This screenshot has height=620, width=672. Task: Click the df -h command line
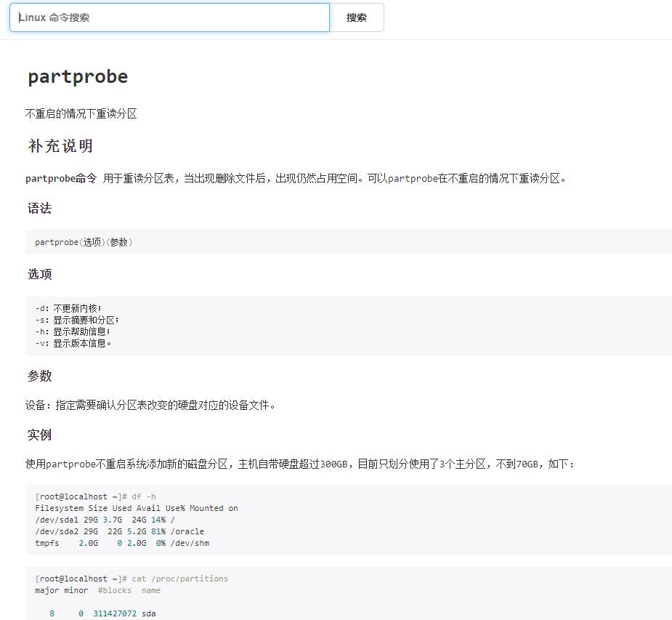tap(95, 496)
